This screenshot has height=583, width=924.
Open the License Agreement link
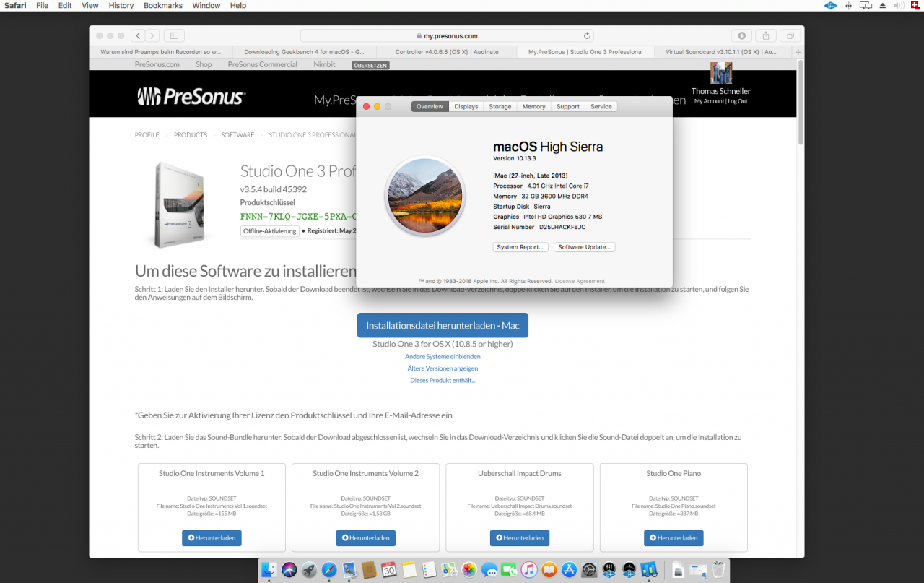[580, 281]
